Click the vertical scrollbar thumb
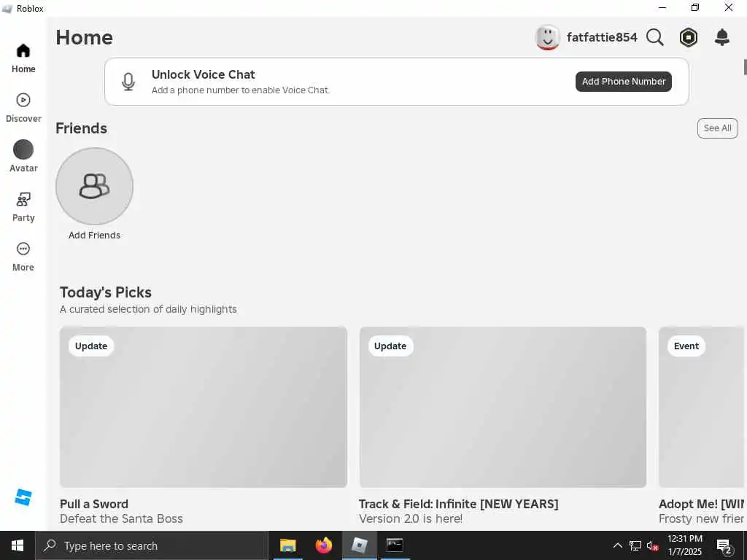Image resolution: width=747 pixels, height=560 pixels. (x=745, y=66)
